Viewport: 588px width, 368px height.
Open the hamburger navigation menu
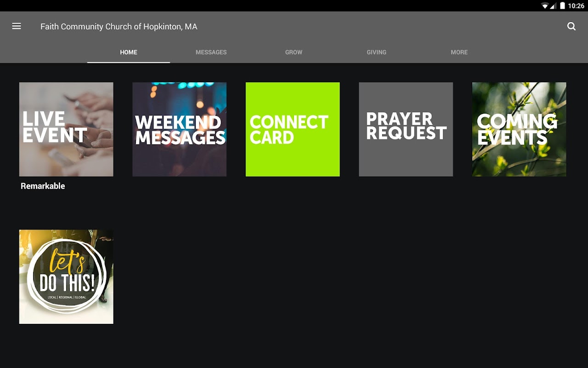(x=17, y=26)
